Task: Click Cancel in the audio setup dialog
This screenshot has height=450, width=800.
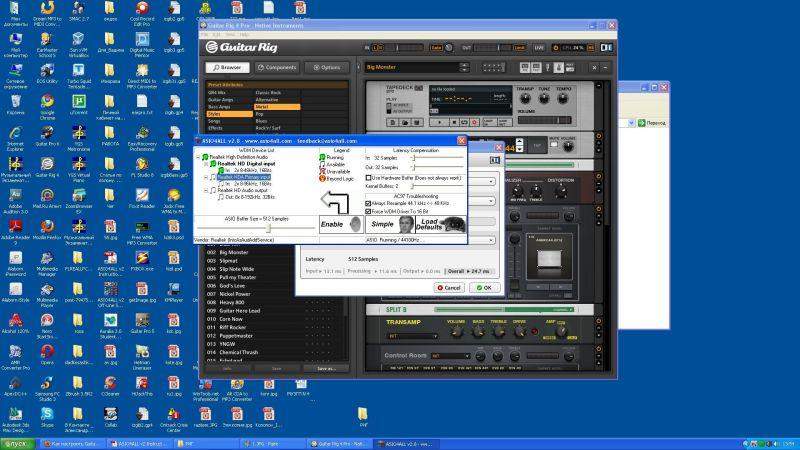Action: pos(449,288)
